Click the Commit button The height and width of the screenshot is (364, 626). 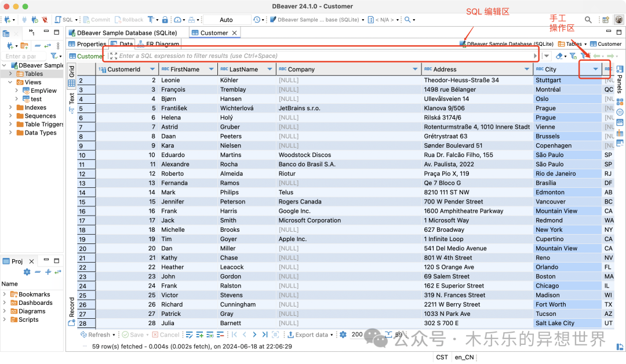coord(96,20)
